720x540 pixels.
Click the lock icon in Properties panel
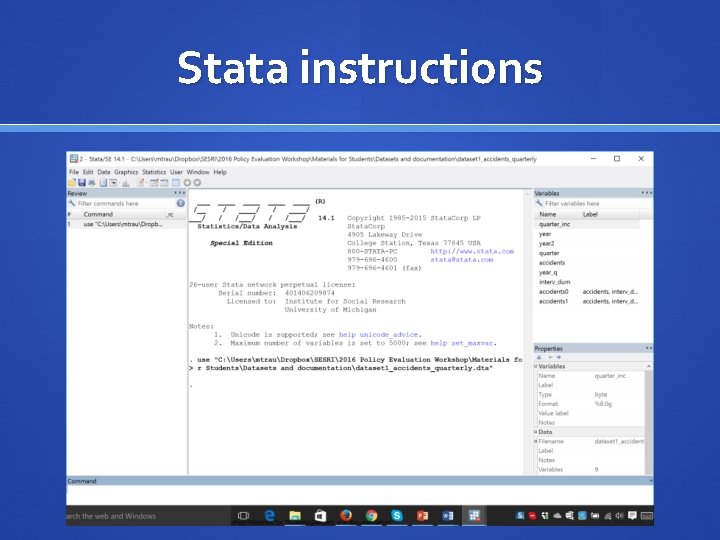point(539,357)
